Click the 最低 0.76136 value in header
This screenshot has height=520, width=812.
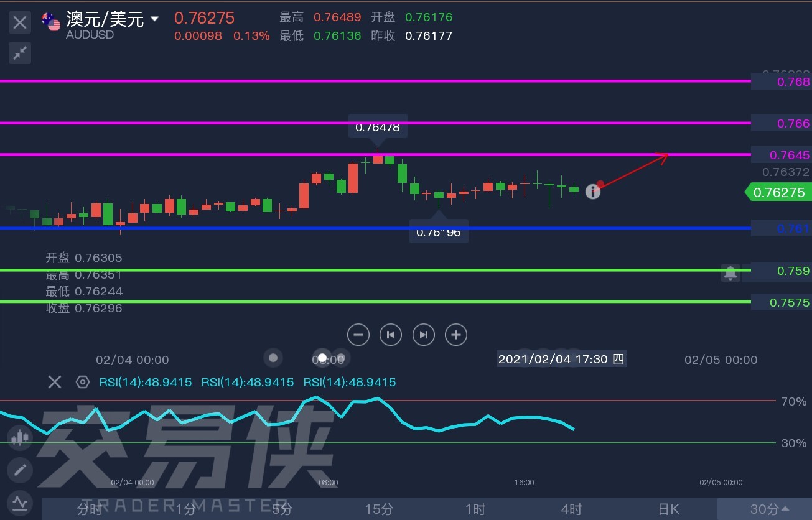[337, 35]
